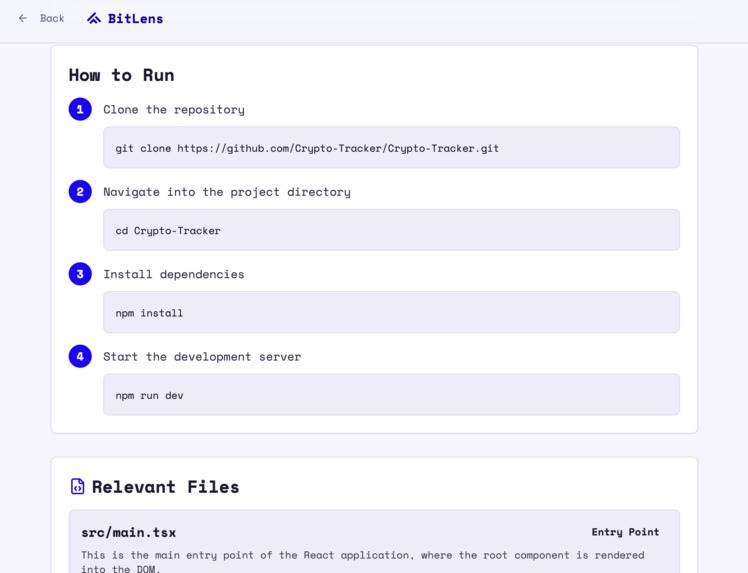
Task: Click the step 4 number badge
Action: click(x=80, y=356)
